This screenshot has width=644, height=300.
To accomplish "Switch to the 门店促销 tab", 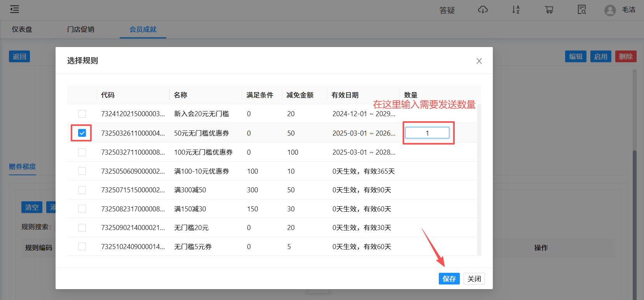I will click(80, 30).
